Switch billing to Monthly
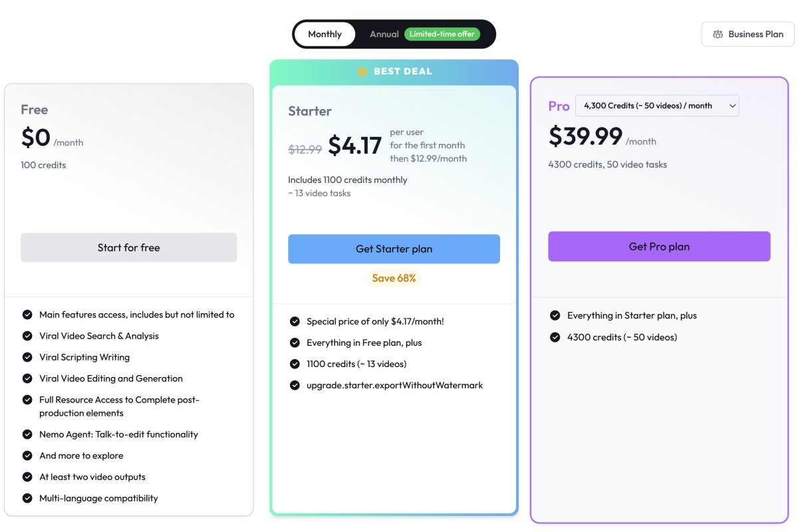 click(x=325, y=35)
